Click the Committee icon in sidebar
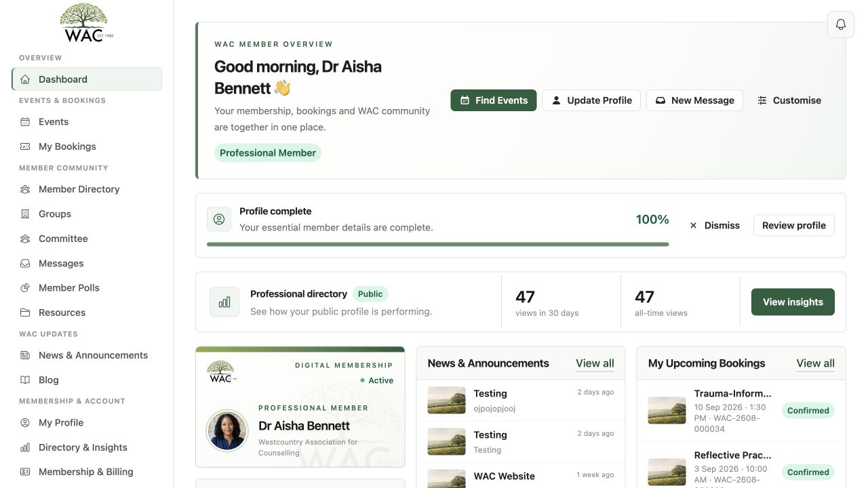The image size is (868, 488). pos(25,239)
